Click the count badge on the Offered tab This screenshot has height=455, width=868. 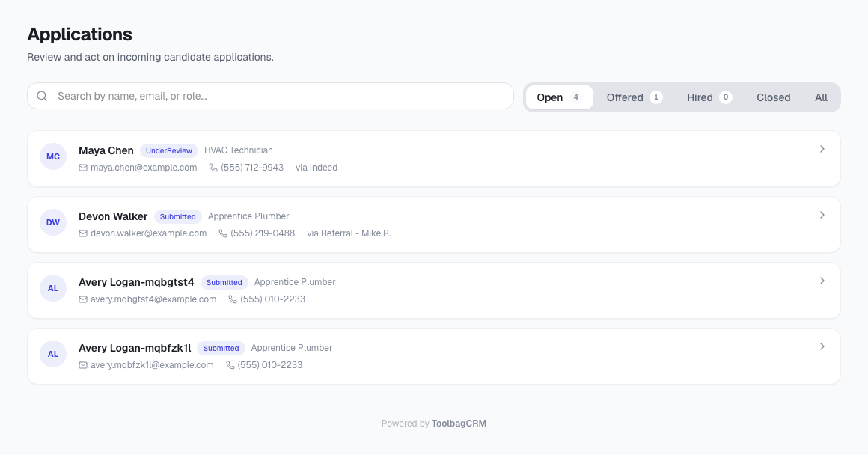tap(656, 97)
